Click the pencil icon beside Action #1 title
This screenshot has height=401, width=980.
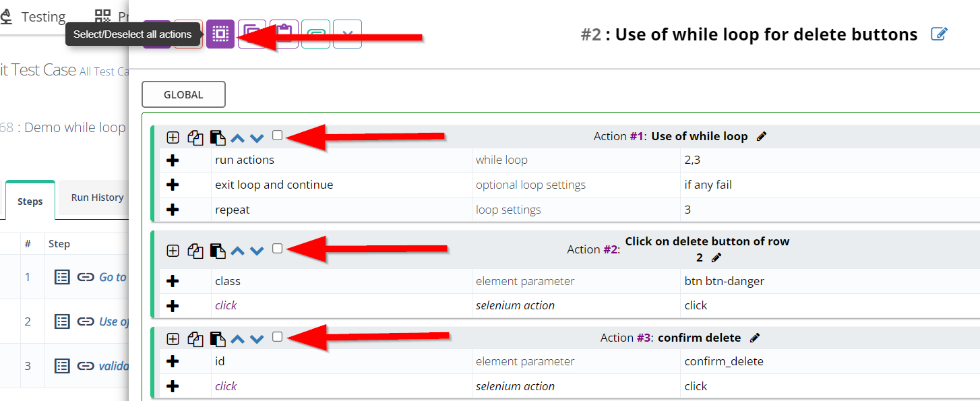pyautogui.click(x=762, y=136)
